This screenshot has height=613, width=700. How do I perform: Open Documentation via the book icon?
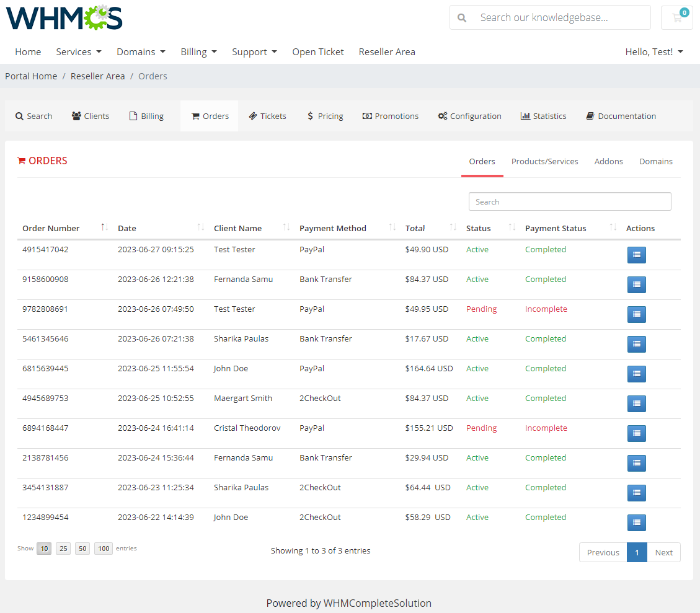click(x=621, y=116)
